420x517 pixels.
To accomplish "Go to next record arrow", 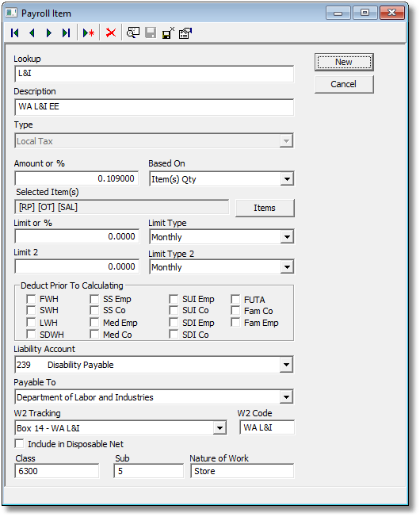I will 49,33.
